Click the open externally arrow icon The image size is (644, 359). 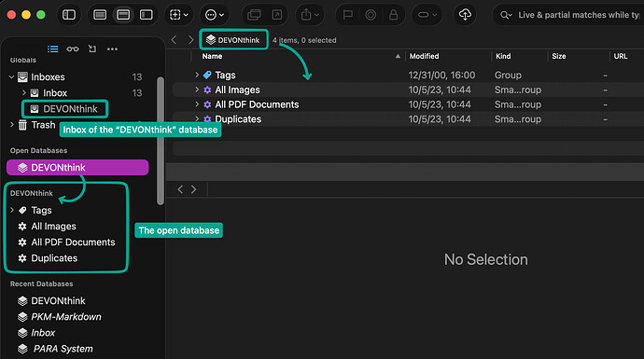coord(277,15)
